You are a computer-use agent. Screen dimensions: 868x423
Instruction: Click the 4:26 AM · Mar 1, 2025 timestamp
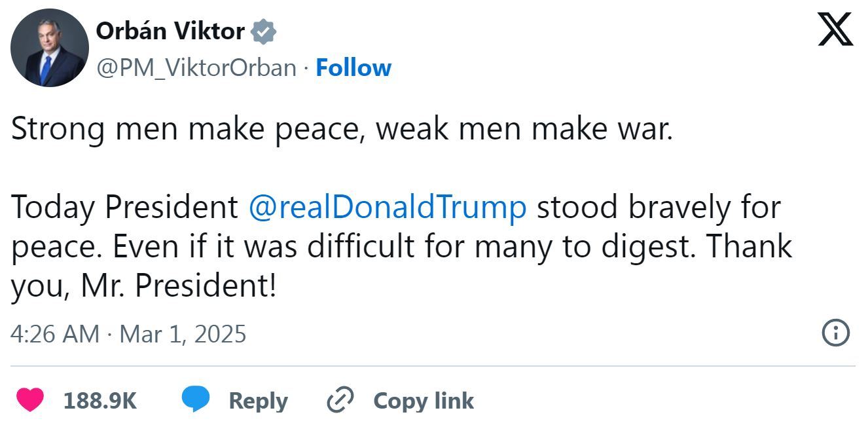[128, 334]
